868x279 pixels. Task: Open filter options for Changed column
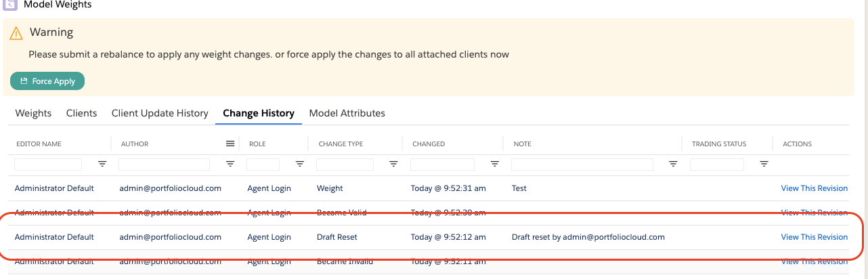(x=494, y=164)
